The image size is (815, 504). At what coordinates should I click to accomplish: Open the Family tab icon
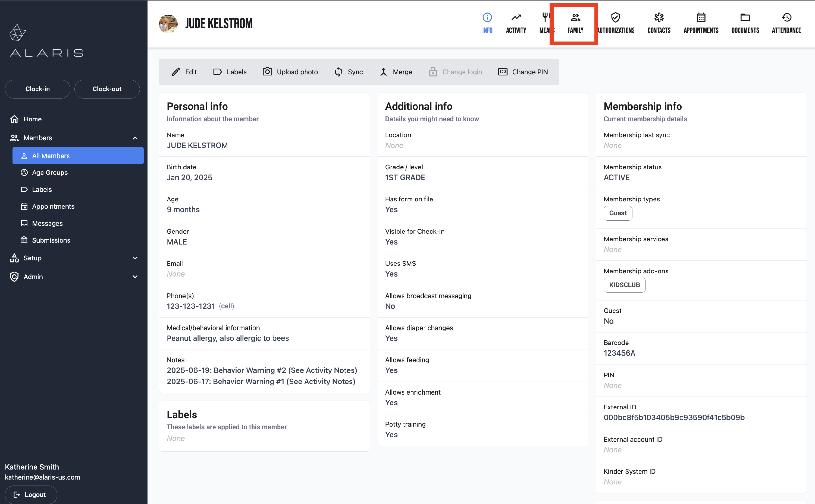click(x=575, y=17)
